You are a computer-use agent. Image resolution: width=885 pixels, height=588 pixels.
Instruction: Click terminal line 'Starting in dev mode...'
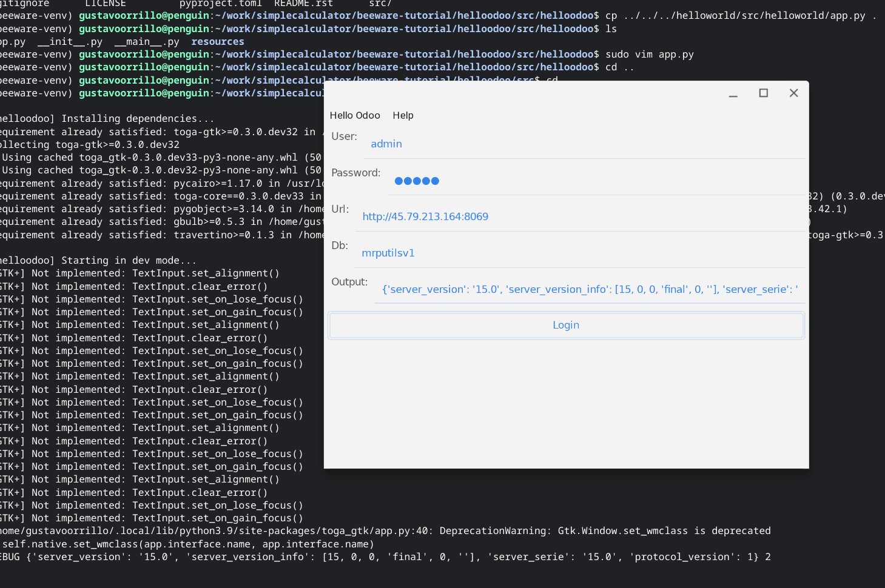tap(98, 261)
